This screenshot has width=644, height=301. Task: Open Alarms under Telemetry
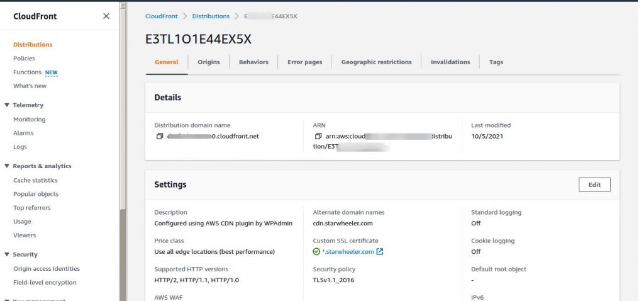(x=23, y=133)
